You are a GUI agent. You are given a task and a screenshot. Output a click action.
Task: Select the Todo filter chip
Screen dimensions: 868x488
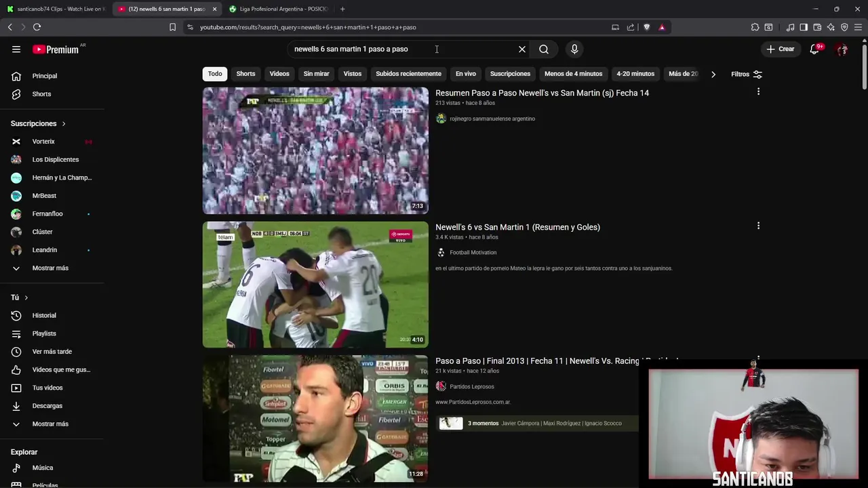215,74
